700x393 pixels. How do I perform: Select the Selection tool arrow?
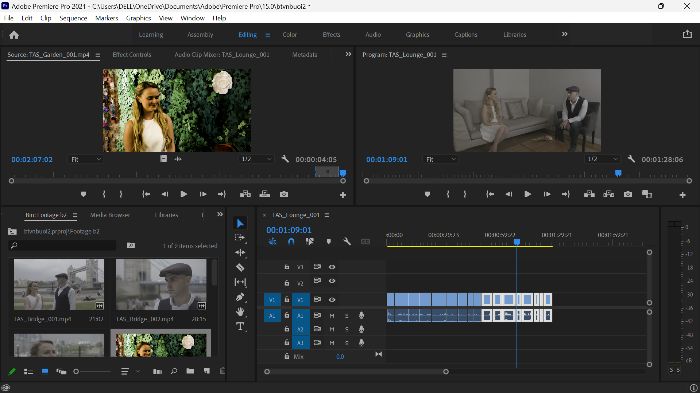(x=240, y=223)
